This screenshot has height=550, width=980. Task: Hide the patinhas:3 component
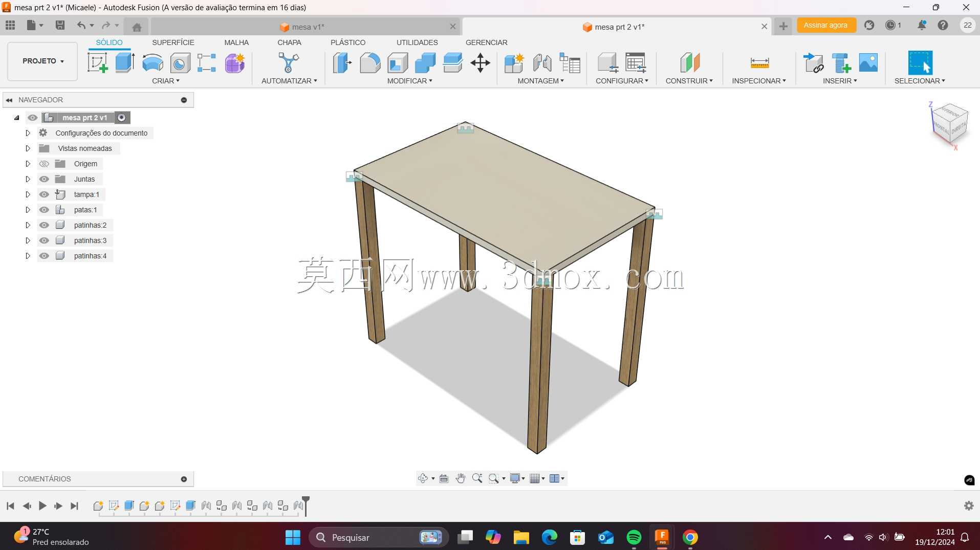click(44, 240)
